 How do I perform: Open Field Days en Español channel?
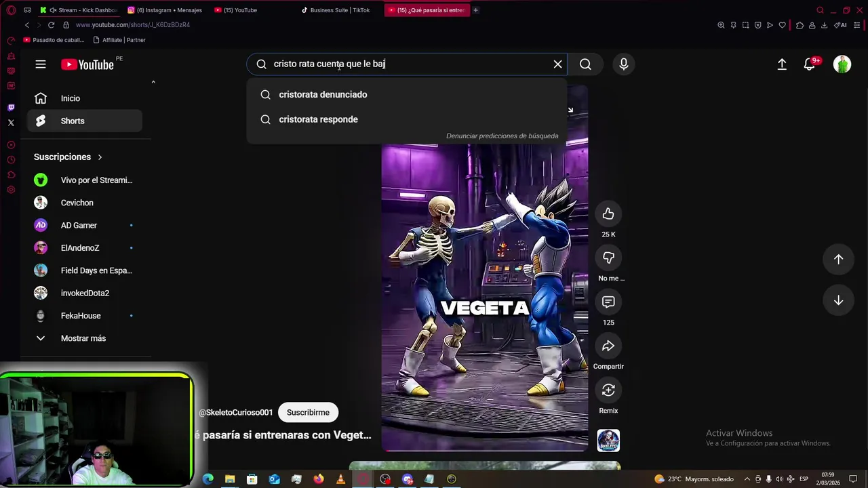point(85,270)
